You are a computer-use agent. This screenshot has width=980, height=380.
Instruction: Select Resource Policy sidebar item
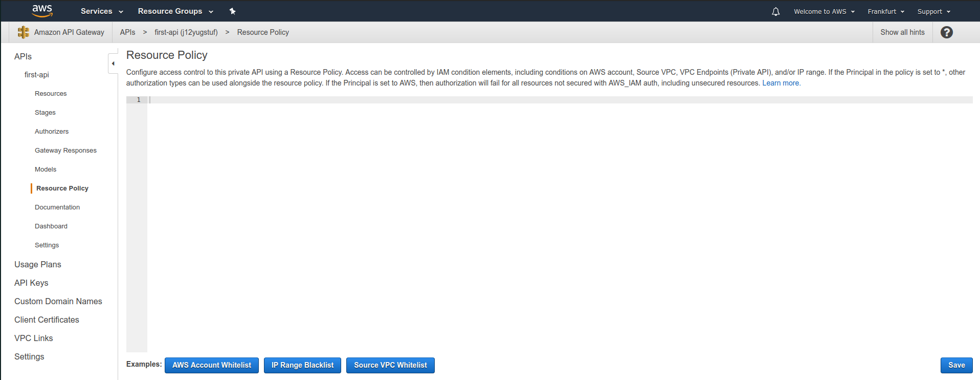pos(62,188)
